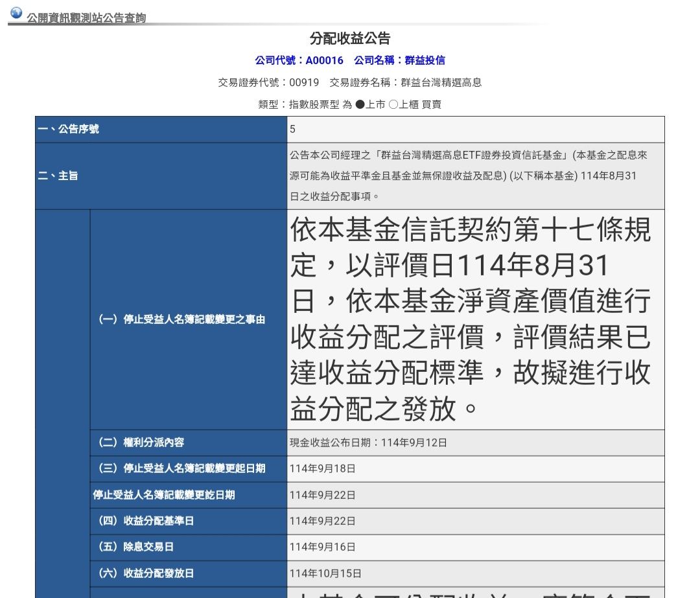The width and height of the screenshot is (700, 598).
Task: Click the payout date 114年10月15日
Action: pyautogui.click(x=325, y=573)
